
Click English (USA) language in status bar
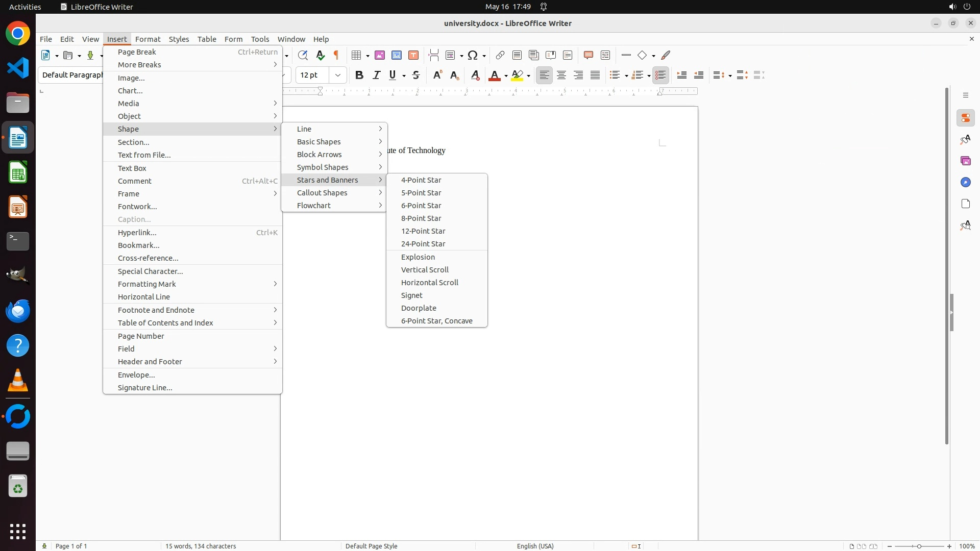[535, 546]
